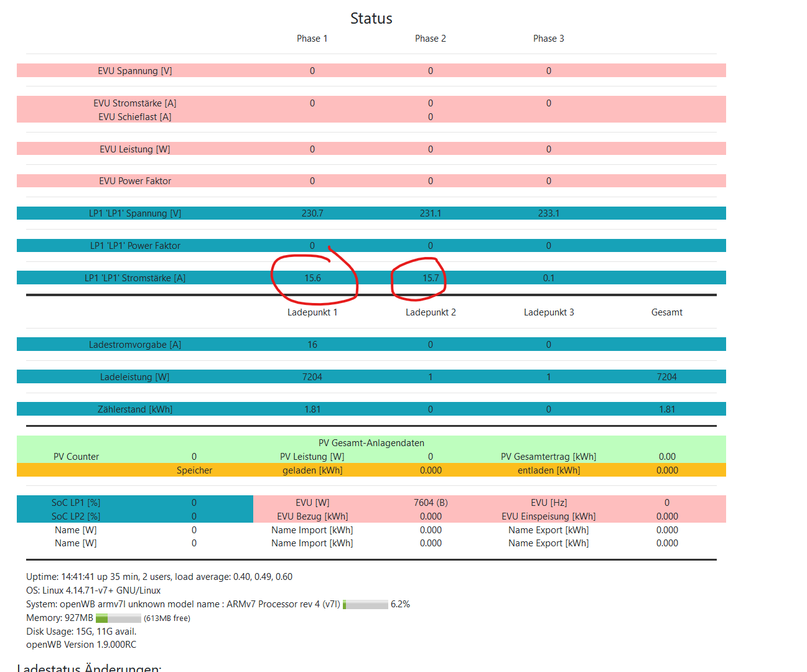
Task: Click the Zählerstand [kWh] row label
Action: 135,409
